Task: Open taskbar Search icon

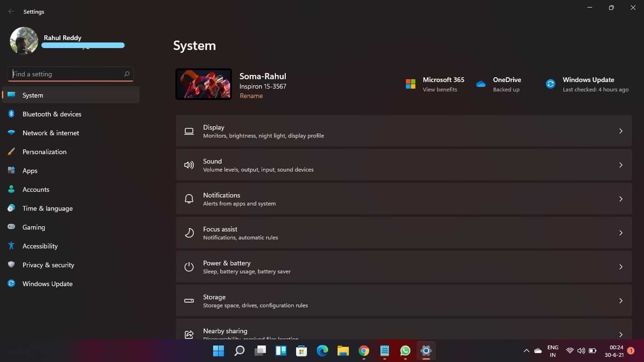Action: coord(239,351)
